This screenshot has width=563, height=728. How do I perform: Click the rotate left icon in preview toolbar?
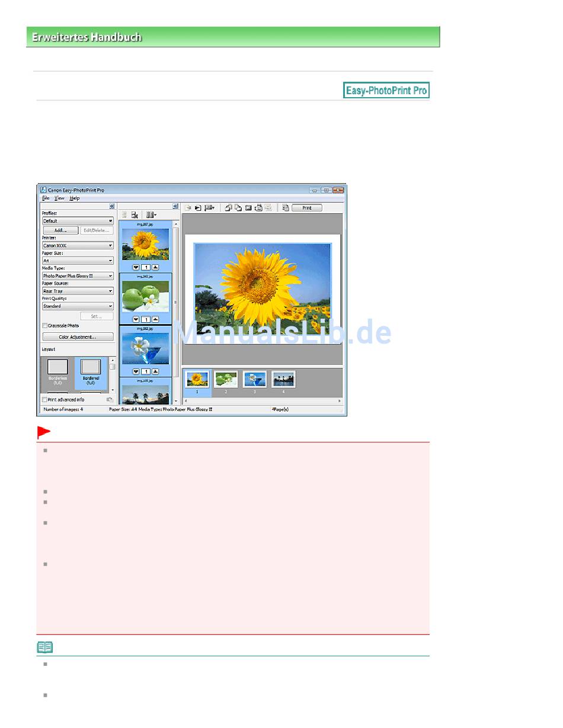pyautogui.click(x=228, y=208)
